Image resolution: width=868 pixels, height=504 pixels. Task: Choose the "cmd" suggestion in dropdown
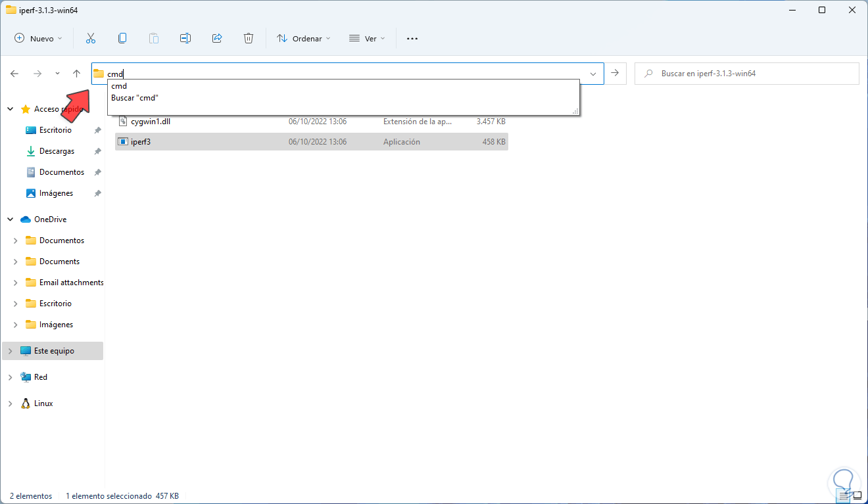pos(343,86)
